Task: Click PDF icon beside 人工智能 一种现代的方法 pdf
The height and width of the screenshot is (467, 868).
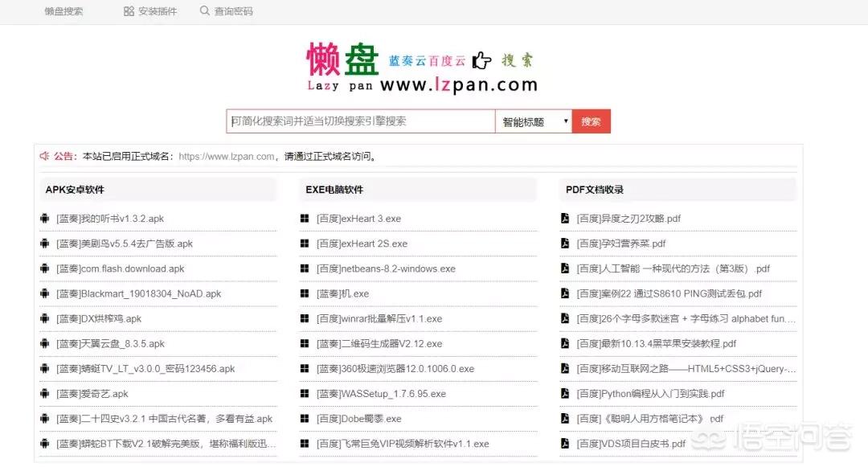Action: 565,268
